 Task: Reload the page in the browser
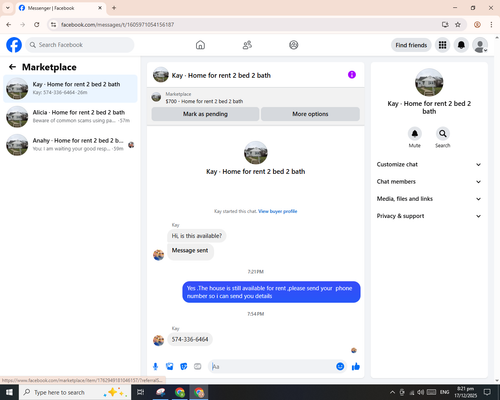(37, 24)
